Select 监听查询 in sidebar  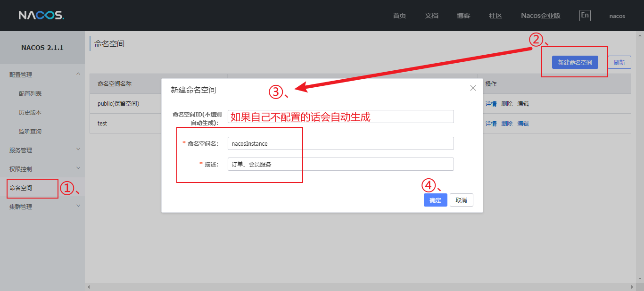point(30,132)
